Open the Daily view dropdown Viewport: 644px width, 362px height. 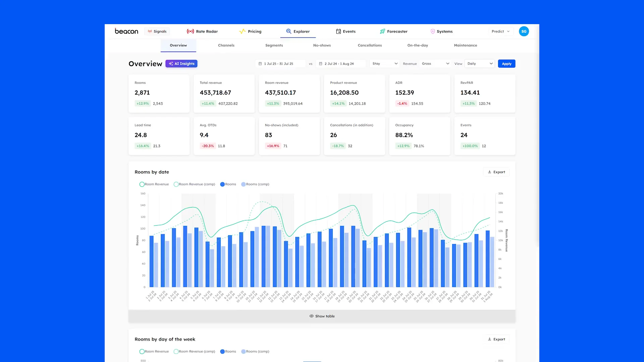point(480,64)
